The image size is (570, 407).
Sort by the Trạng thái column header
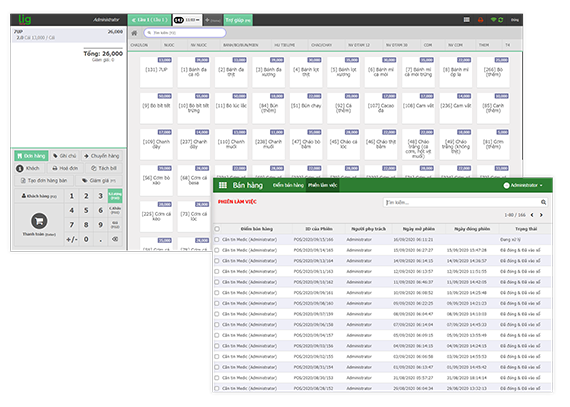pos(526,229)
